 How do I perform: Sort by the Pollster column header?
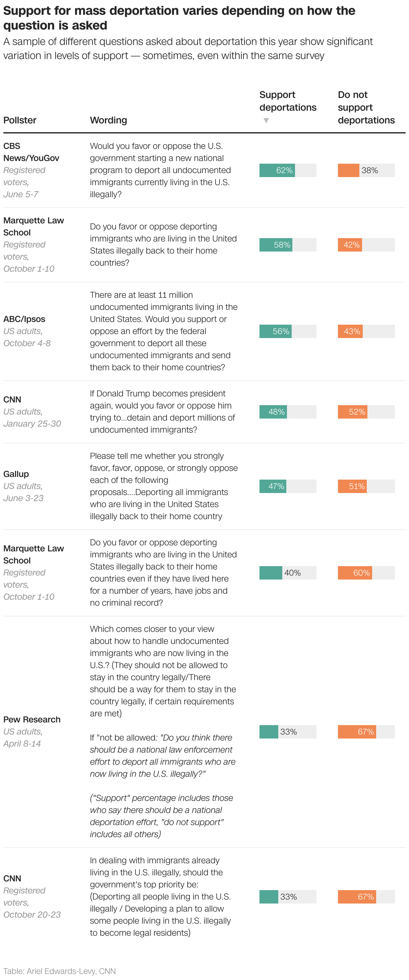coord(20,120)
